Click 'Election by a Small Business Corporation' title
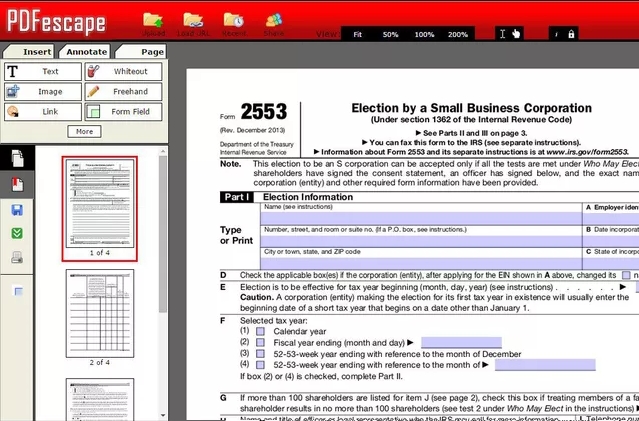This screenshot has width=639, height=421. point(472,108)
